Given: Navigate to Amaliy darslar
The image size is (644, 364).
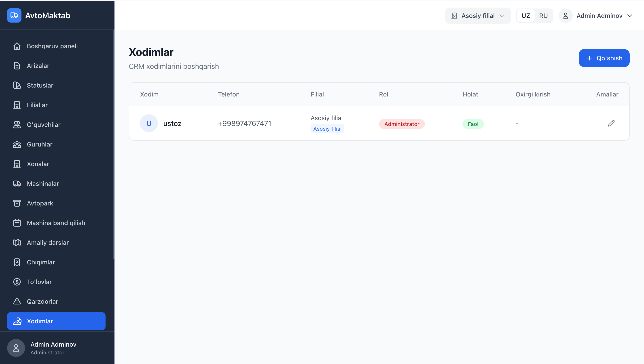Looking at the screenshot, I should point(48,243).
